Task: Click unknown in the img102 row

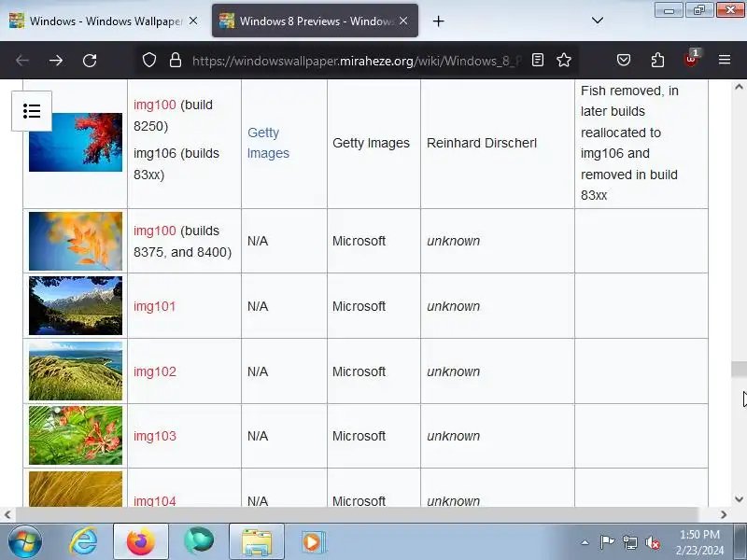Action: click(453, 371)
